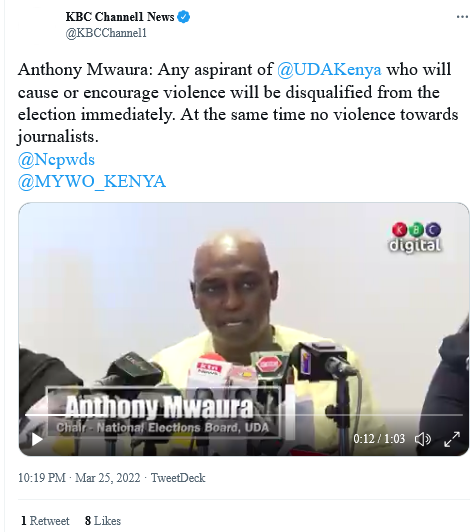Click the @KBCChannel1 handle

[x=106, y=33]
